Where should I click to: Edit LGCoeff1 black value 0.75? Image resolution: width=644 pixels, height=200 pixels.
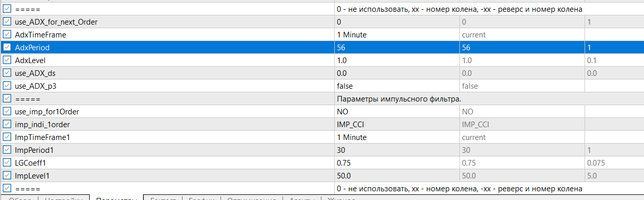(x=396, y=163)
